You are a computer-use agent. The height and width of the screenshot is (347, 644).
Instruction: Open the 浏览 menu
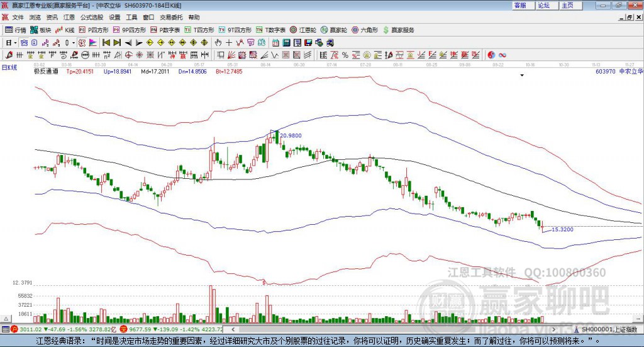pos(35,17)
